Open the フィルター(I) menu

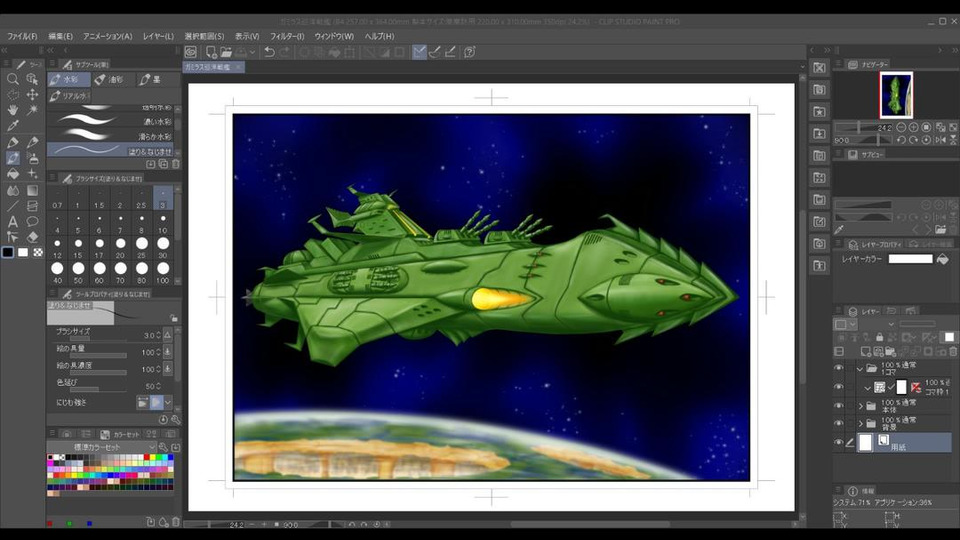(x=287, y=36)
